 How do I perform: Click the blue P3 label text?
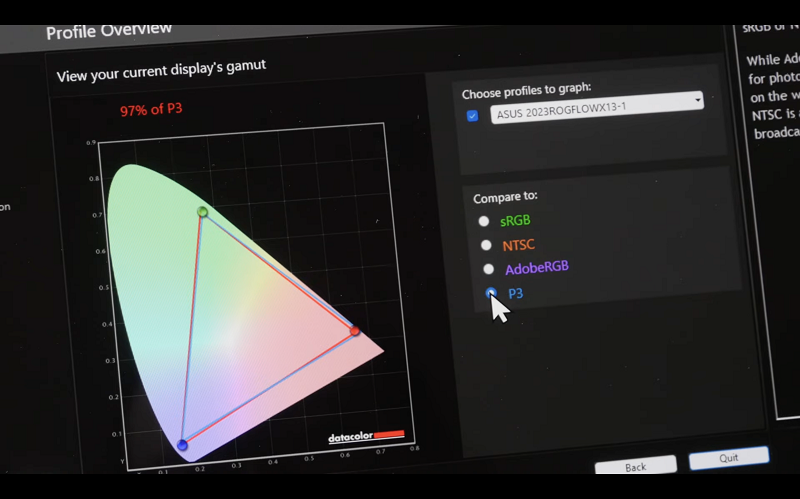click(515, 293)
